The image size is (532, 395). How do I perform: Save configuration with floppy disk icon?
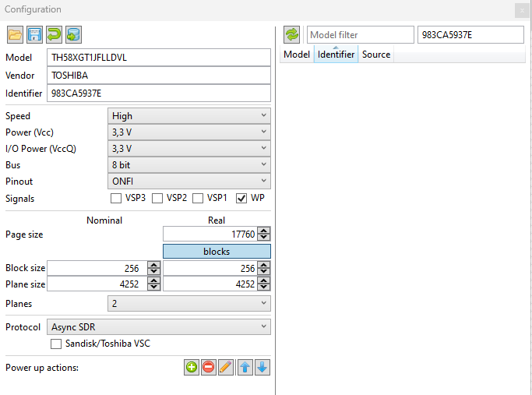click(34, 34)
